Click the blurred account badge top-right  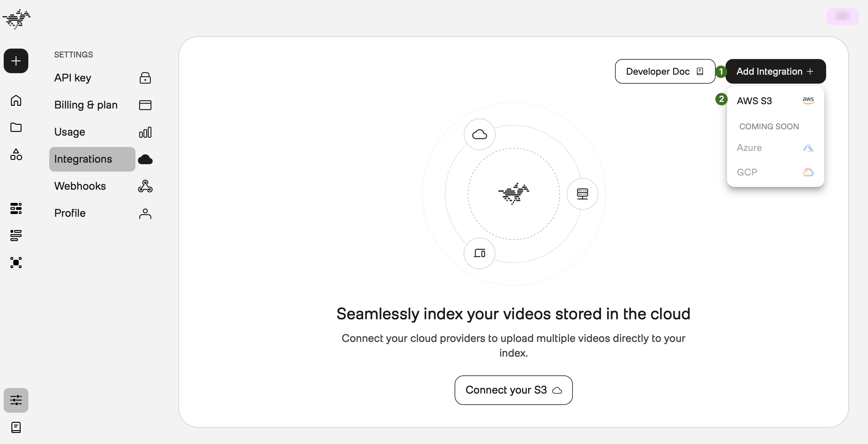tap(842, 16)
